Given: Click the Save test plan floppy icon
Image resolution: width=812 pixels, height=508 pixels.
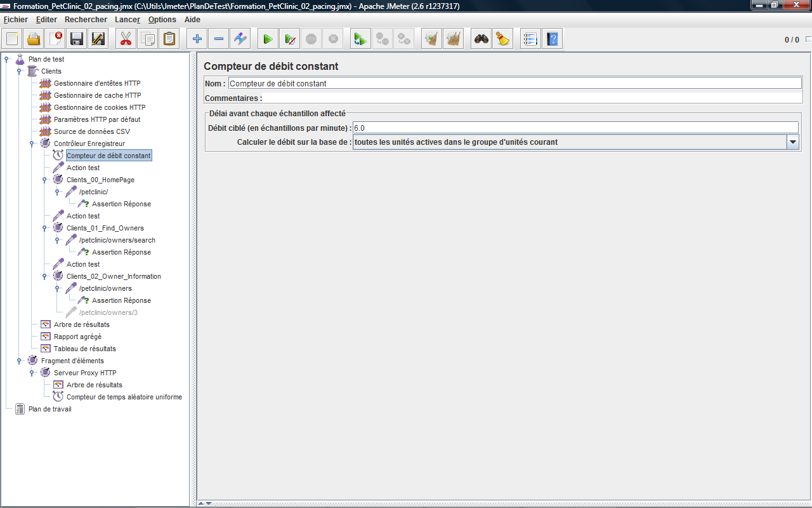Looking at the screenshot, I should pos(77,39).
